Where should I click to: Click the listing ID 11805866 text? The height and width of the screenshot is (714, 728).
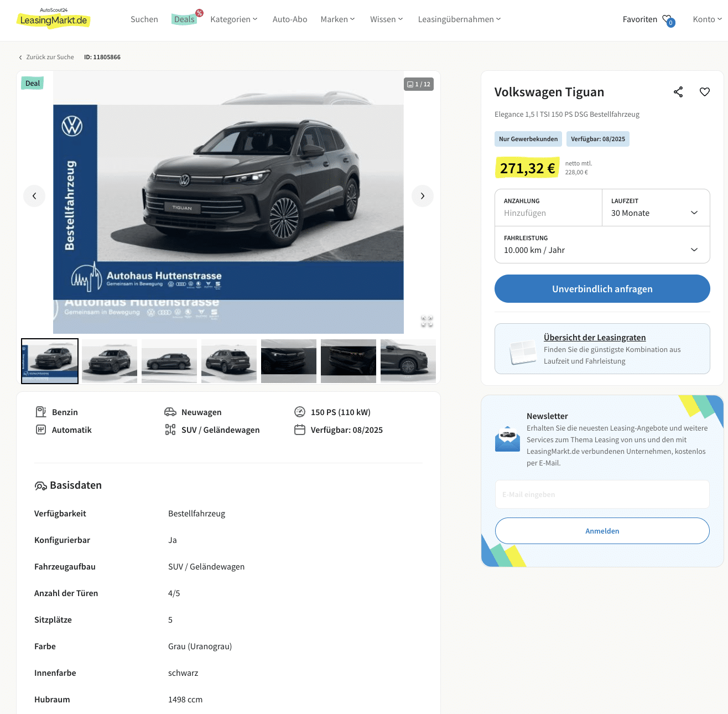pyautogui.click(x=102, y=57)
